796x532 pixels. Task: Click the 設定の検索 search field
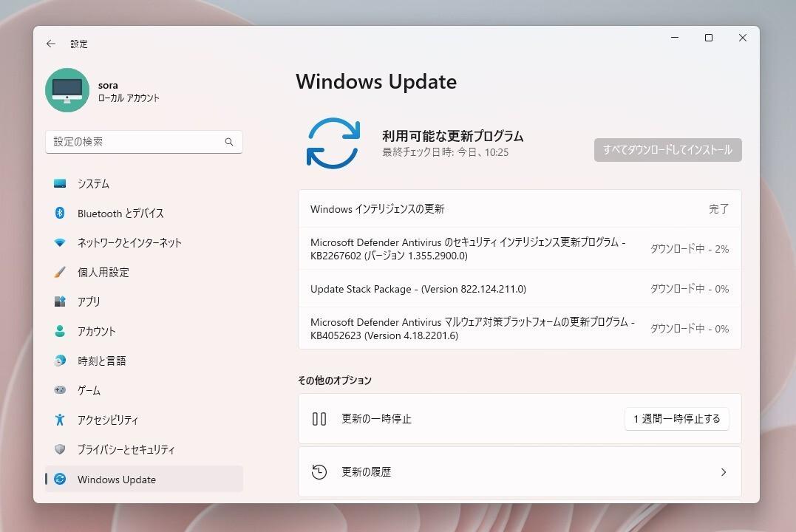coord(144,142)
